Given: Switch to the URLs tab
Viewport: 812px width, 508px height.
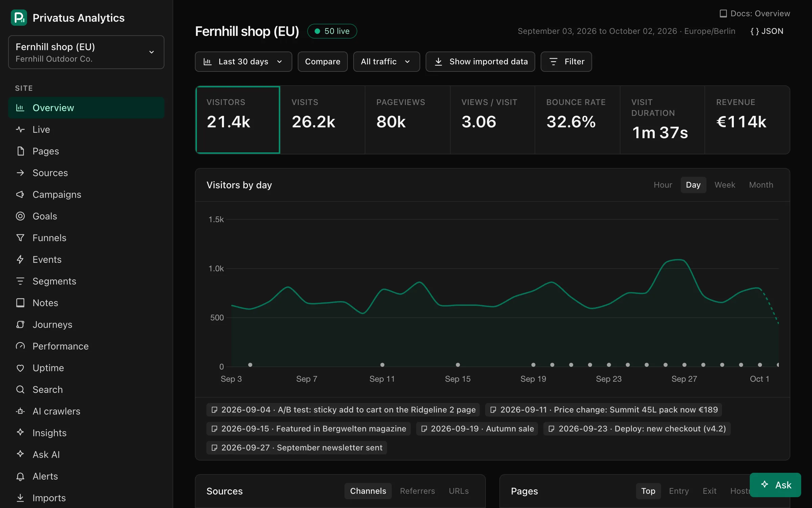Looking at the screenshot, I should [459, 491].
